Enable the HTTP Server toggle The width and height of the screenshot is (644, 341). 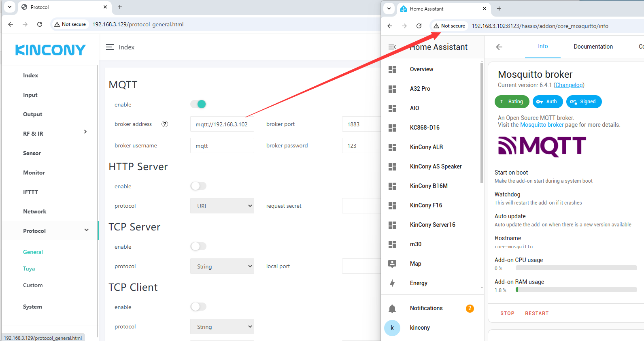point(198,186)
